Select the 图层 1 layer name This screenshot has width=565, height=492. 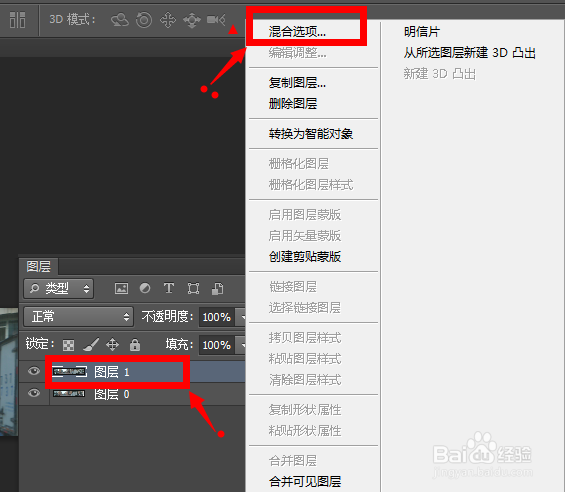pos(112,372)
